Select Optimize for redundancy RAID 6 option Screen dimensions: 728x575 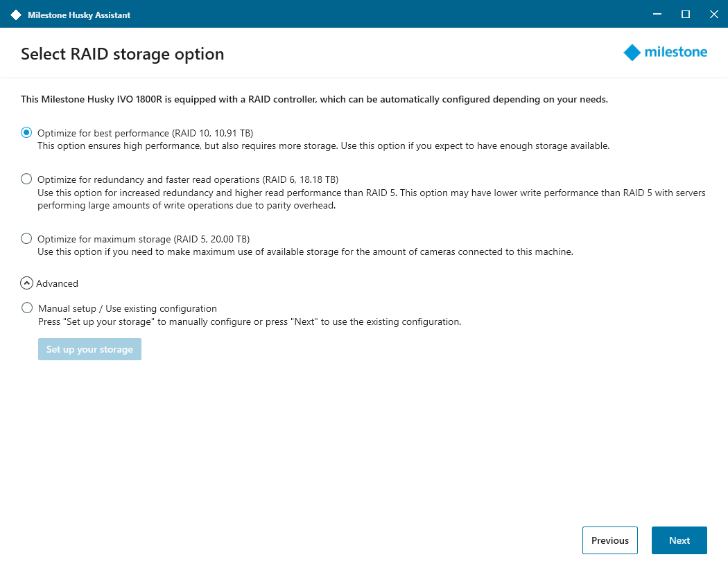pyautogui.click(x=26, y=179)
